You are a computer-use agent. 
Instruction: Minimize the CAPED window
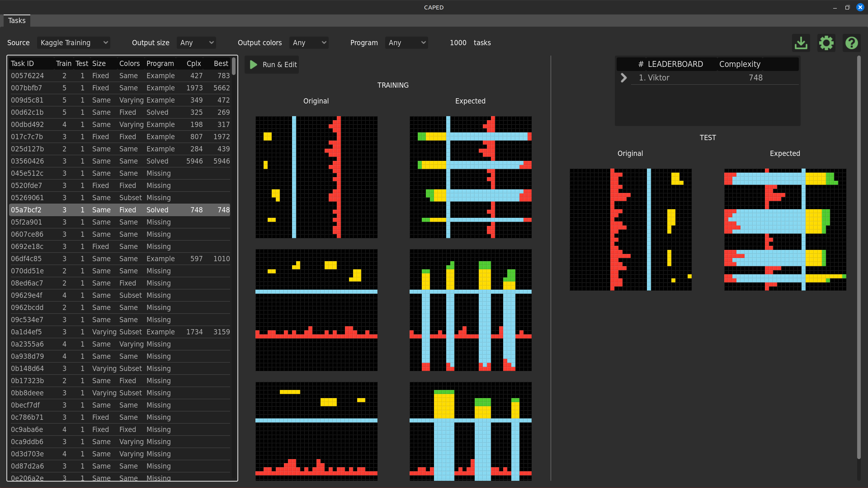[x=835, y=7]
